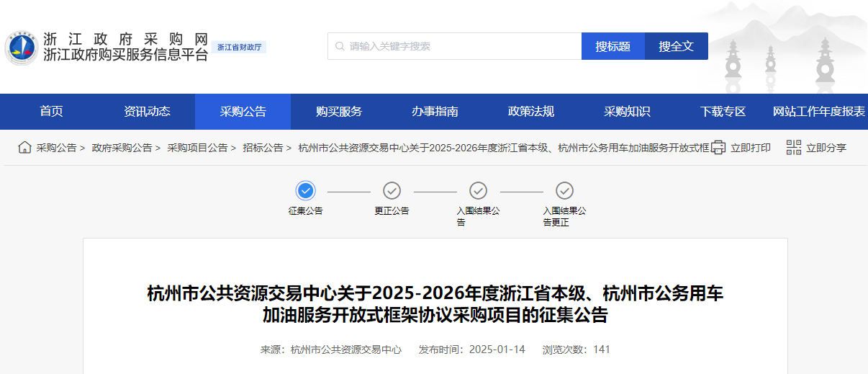Switch to 采购公告 navigation tab

click(x=243, y=112)
